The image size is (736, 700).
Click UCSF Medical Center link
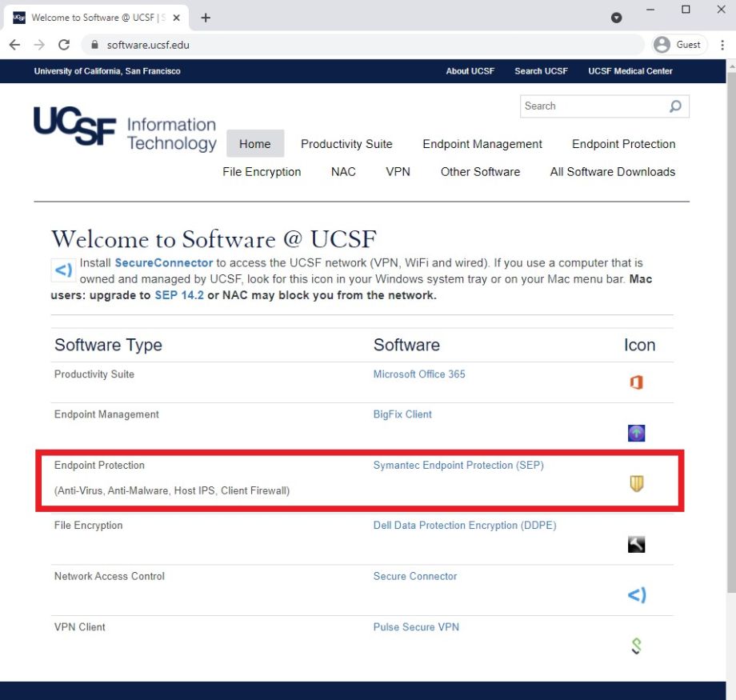pyautogui.click(x=630, y=71)
